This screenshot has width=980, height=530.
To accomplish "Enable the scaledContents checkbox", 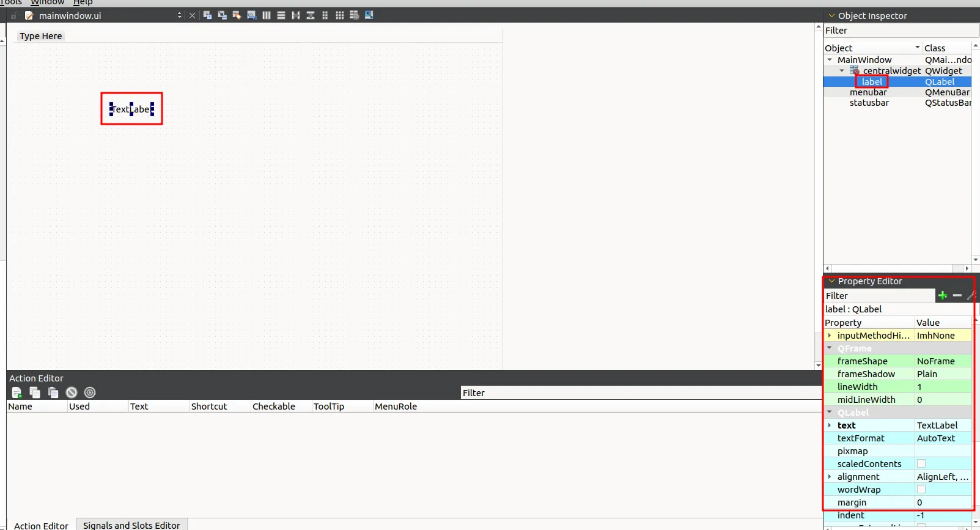I will tap(921, 464).
